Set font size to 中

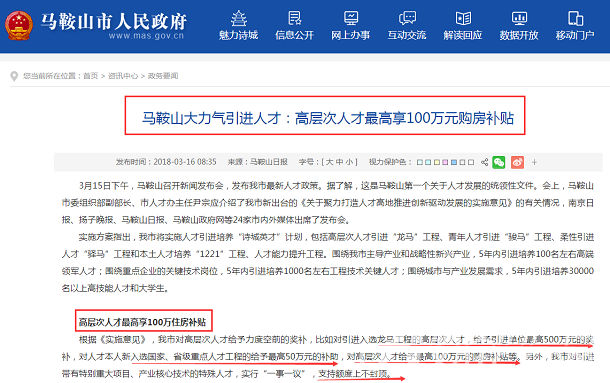click(x=339, y=162)
